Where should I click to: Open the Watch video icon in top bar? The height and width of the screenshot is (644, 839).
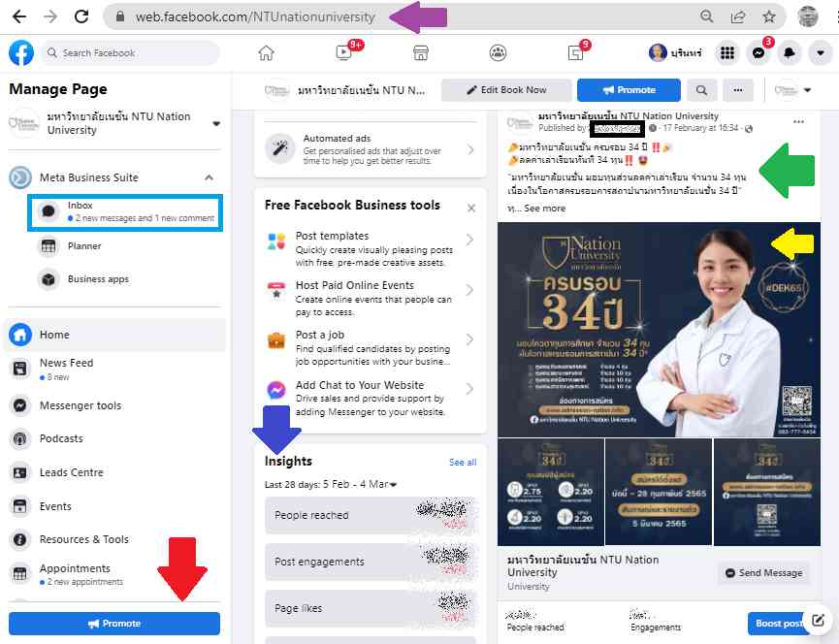[342, 53]
